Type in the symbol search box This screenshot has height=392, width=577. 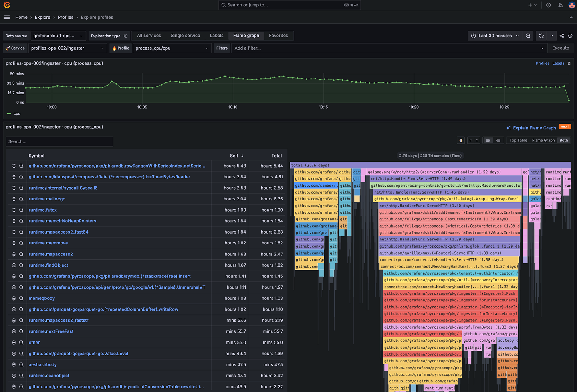point(59,141)
